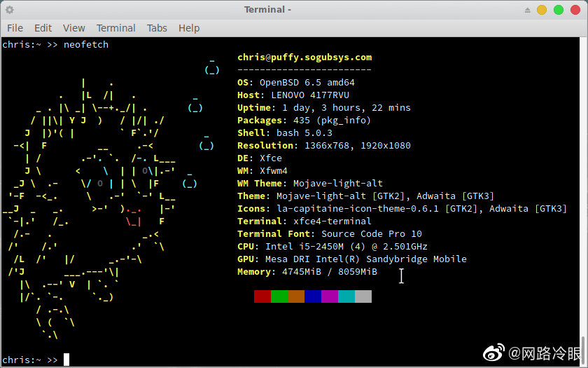This screenshot has width=588, height=368.
Task: Open the Help menu
Action: click(x=189, y=28)
